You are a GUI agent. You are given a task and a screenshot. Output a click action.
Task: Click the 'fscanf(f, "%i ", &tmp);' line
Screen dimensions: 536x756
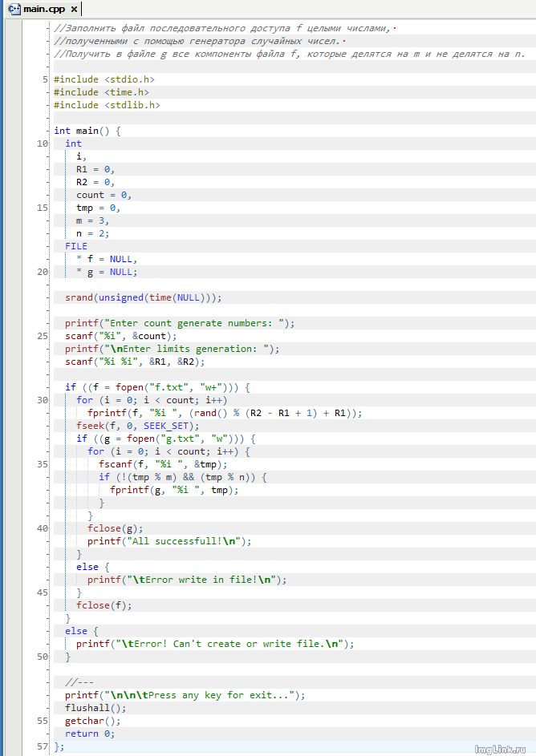point(163,464)
